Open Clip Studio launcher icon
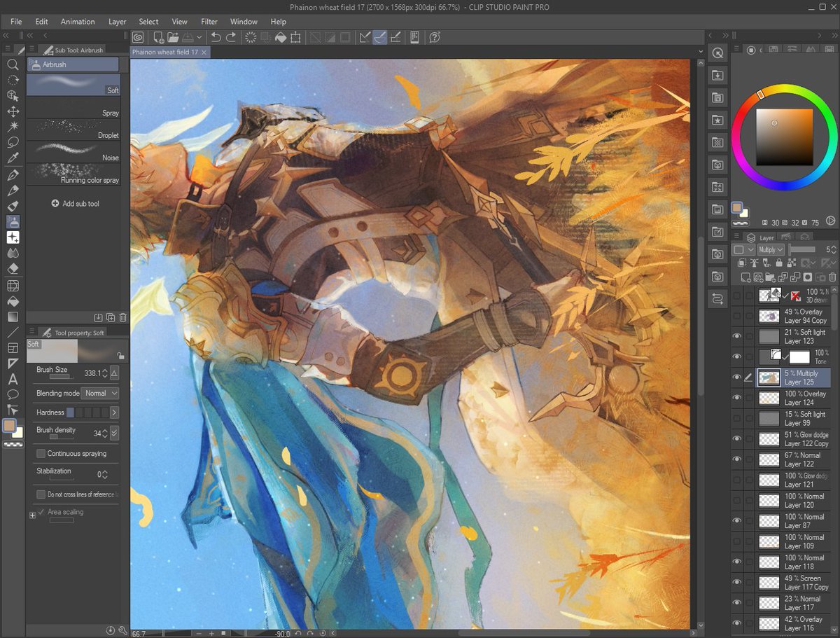The width and height of the screenshot is (840, 638). [x=139, y=37]
